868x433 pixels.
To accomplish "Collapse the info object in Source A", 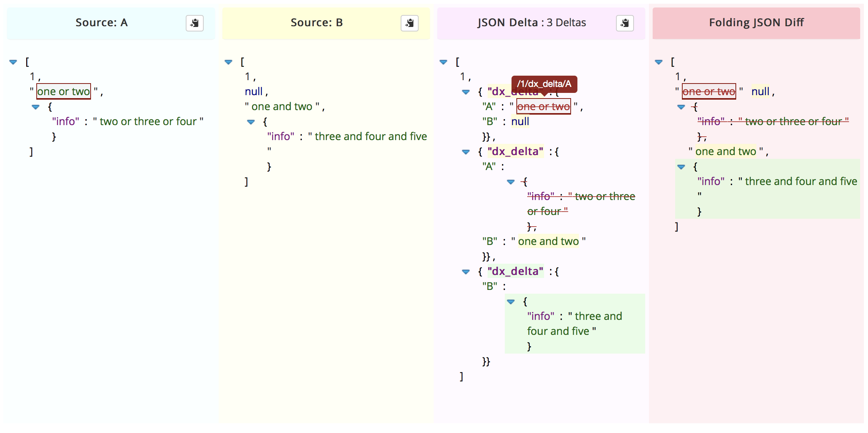I will tap(35, 107).
